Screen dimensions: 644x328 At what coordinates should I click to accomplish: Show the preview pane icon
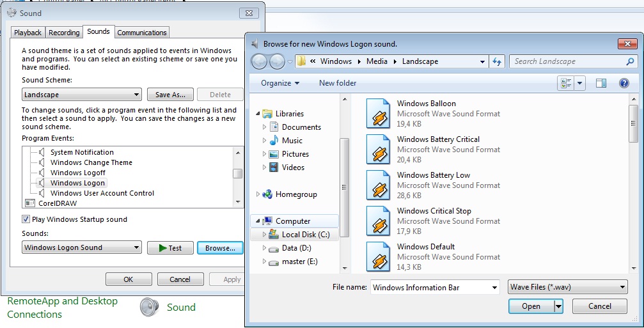pos(601,83)
